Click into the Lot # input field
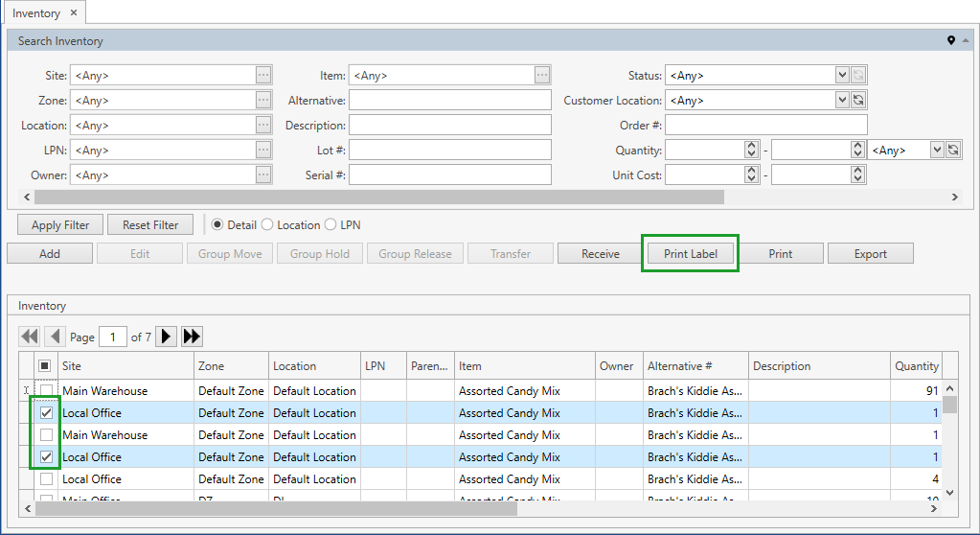 pos(450,150)
